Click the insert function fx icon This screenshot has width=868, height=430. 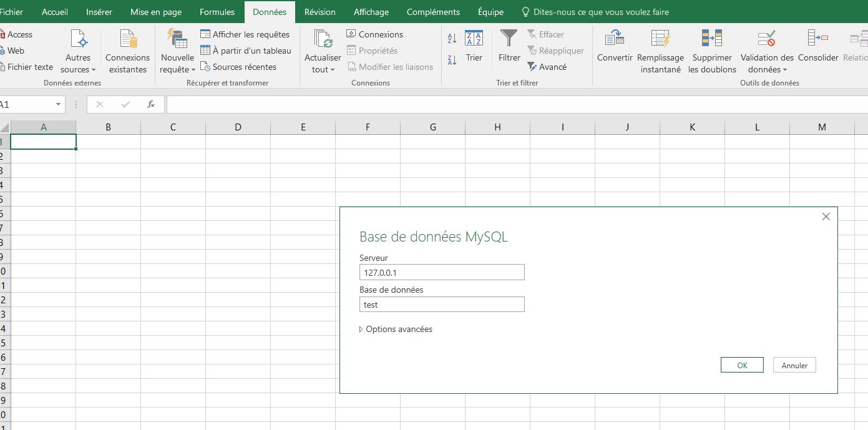pyautogui.click(x=151, y=104)
